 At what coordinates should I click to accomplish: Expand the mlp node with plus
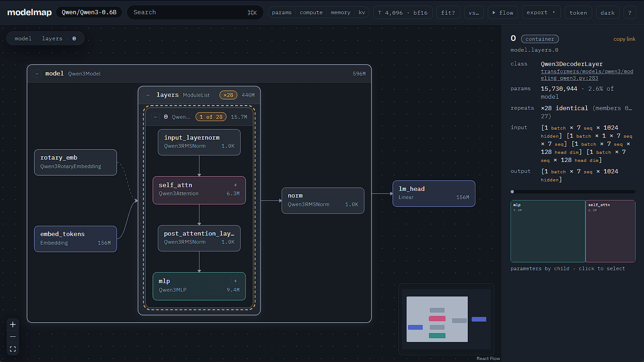(x=235, y=281)
